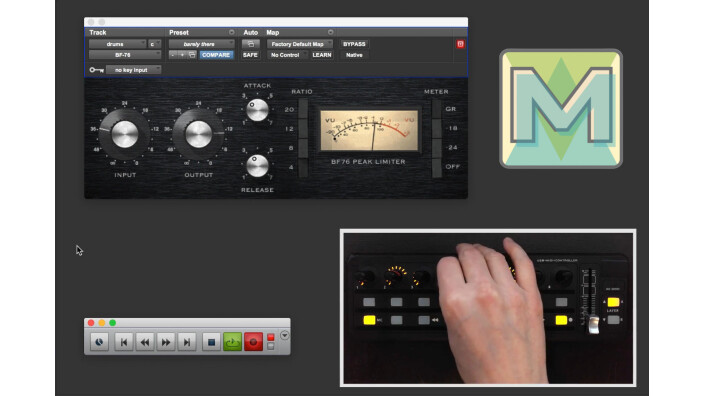The height and width of the screenshot is (396, 704).
Task: Set meter mode to GR
Action: tap(436, 109)
